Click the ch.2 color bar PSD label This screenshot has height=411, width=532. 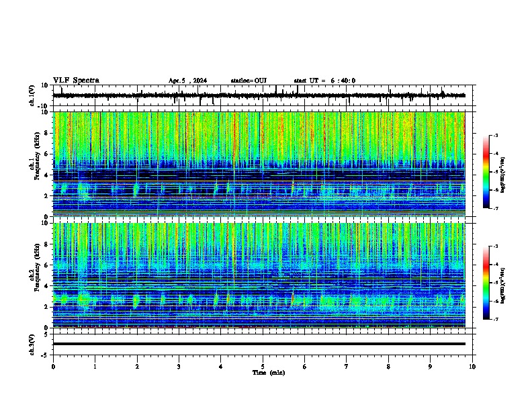click(x=502, y=285)
